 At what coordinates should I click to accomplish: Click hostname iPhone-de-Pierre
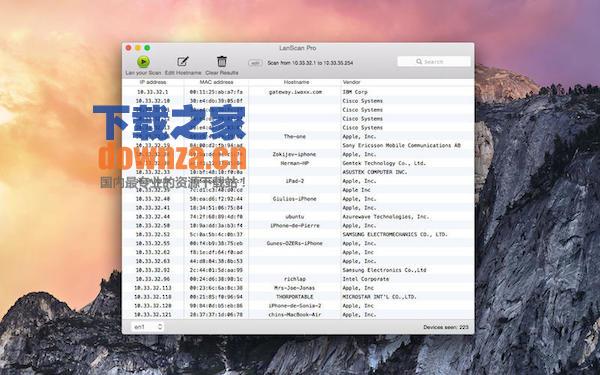click(295, 225)
